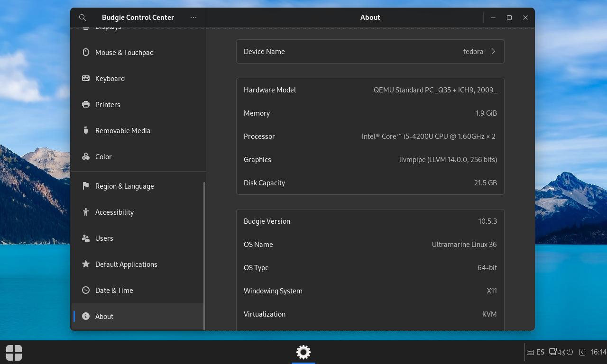This screenshot has width=607, height=364.
Task: Open the wired network indicator in the tray
Action: (x=552, y=352)
